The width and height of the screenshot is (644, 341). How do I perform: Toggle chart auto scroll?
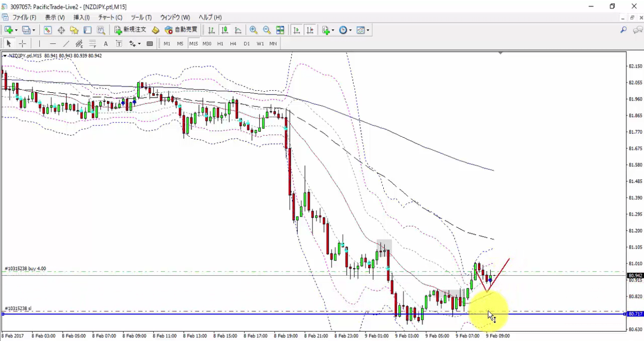tap(297, 30)
